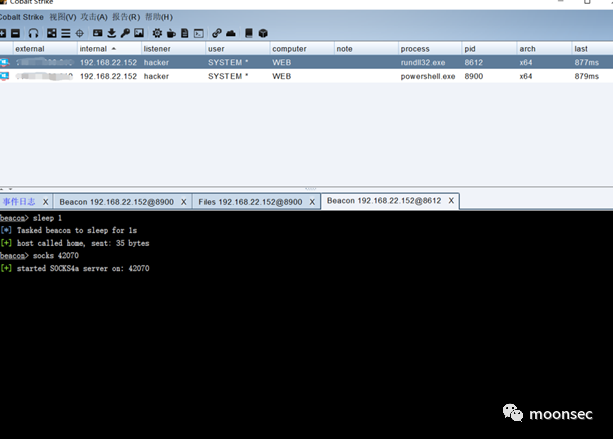The height and width of the screenshot is (439, 613).
Task: Sort by the computer column header
Action: click(302, 48)
